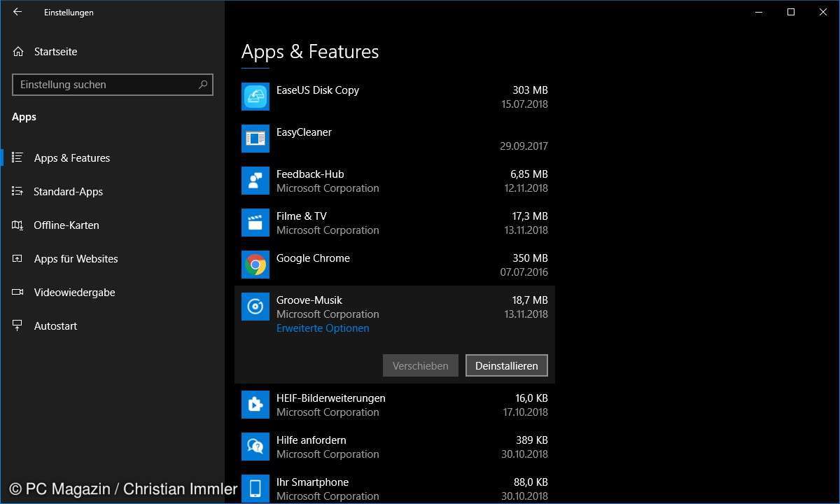Click Deinstallieren for Groove-Musik
This screenshot has height=504, width=840.
click(507, 365)
